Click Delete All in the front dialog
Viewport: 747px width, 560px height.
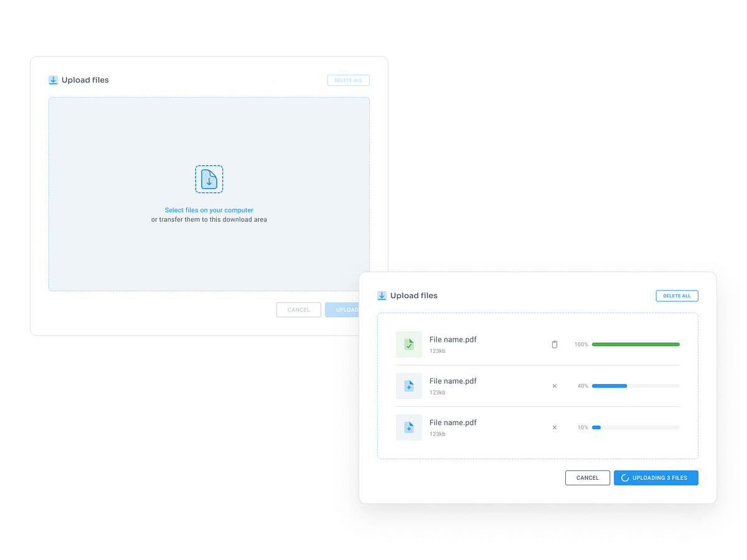677,296
